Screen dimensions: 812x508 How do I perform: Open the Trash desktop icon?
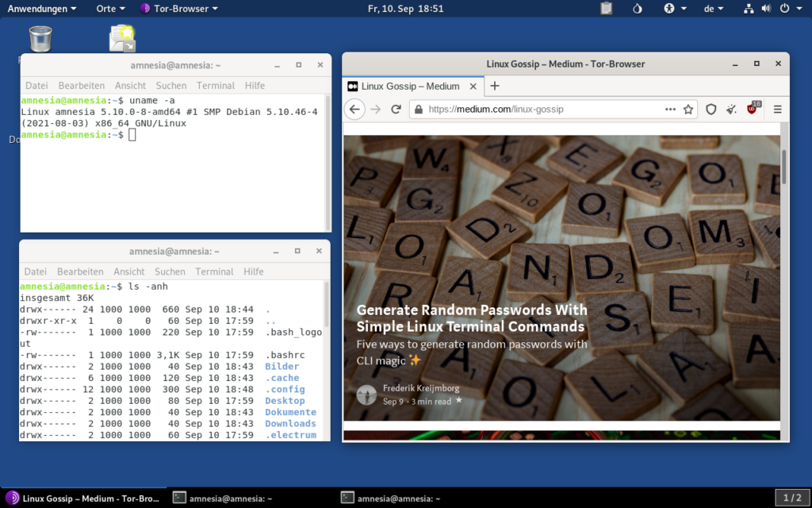click(40, 39)
